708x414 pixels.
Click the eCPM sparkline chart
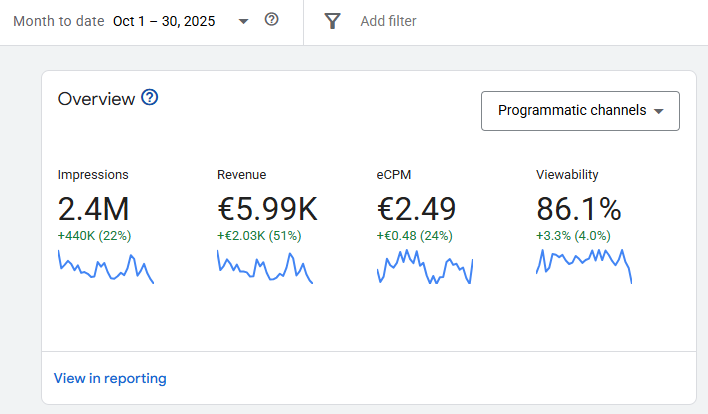pos(424,267)
